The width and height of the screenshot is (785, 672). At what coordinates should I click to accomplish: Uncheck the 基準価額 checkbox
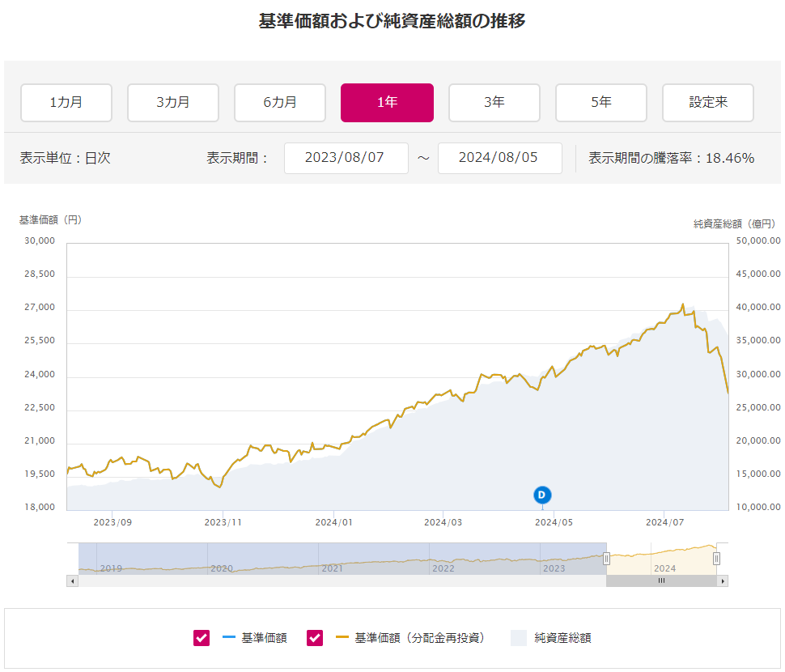(202, 638)
